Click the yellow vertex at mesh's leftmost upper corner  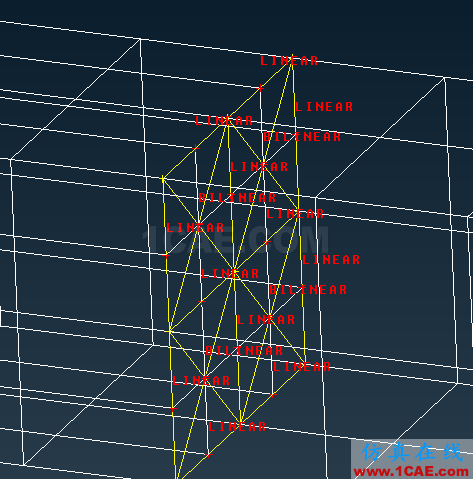tap(163, 179)
